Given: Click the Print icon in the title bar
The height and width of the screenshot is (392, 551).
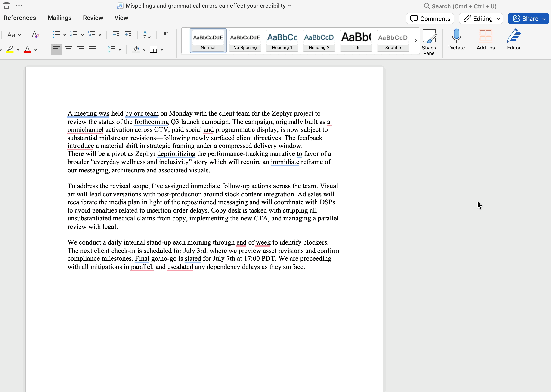Looking at the screenshot, I should click(x=6, y=6).
